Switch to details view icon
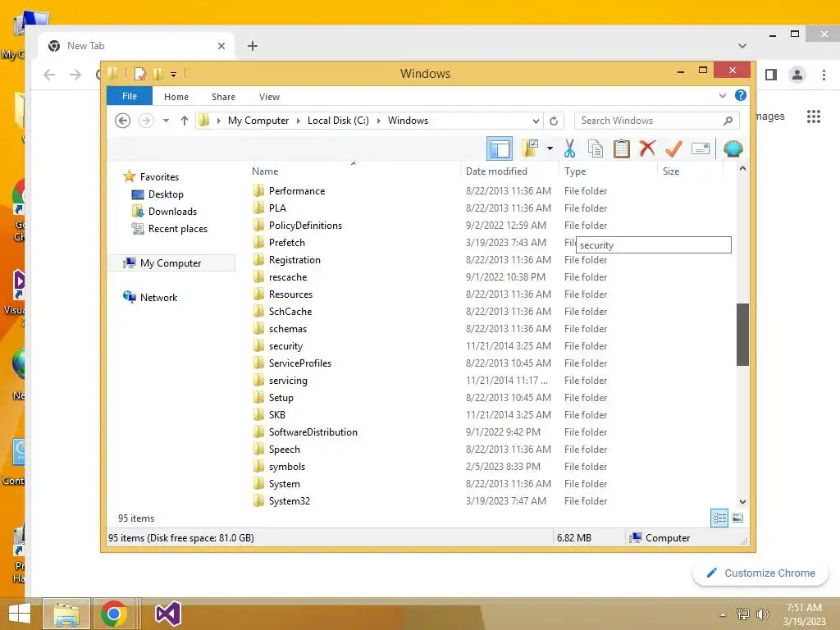The width and height of the screenshot is (840, 630). coord(719,518)
